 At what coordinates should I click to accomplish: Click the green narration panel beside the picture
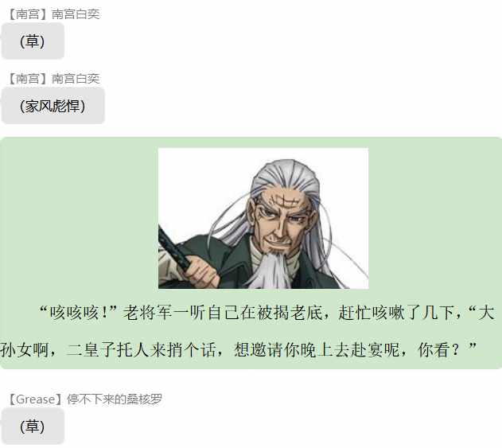click(80, 218)
